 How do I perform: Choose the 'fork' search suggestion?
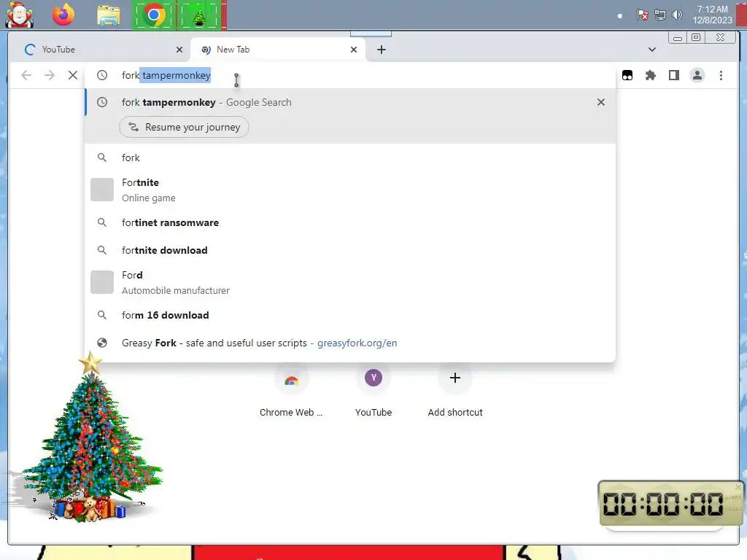click(350, 157)
